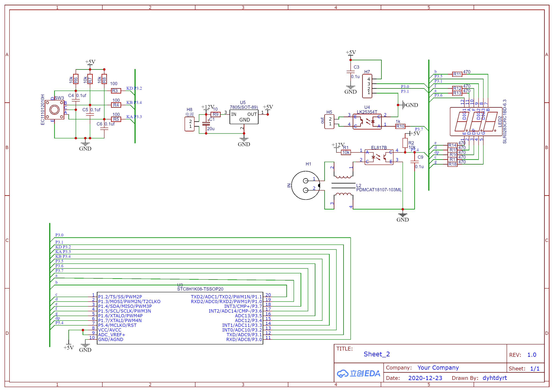Select resistor R14 on net e
This screenshot has height=392, width=554.
452,145
